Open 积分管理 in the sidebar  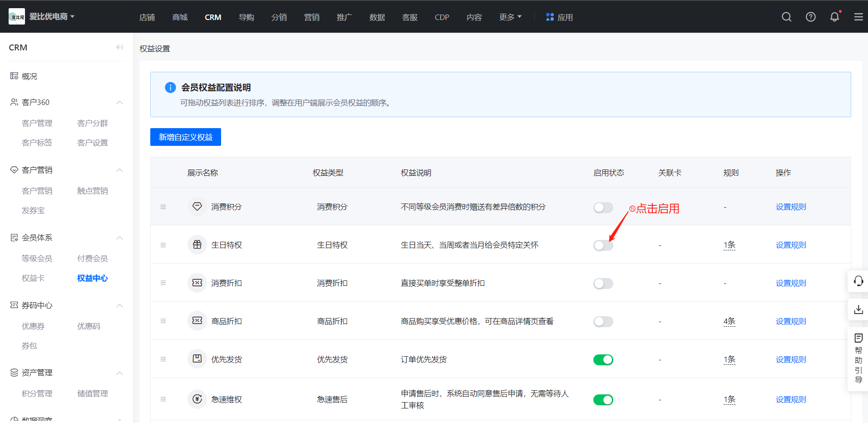(x=37, y=393)
